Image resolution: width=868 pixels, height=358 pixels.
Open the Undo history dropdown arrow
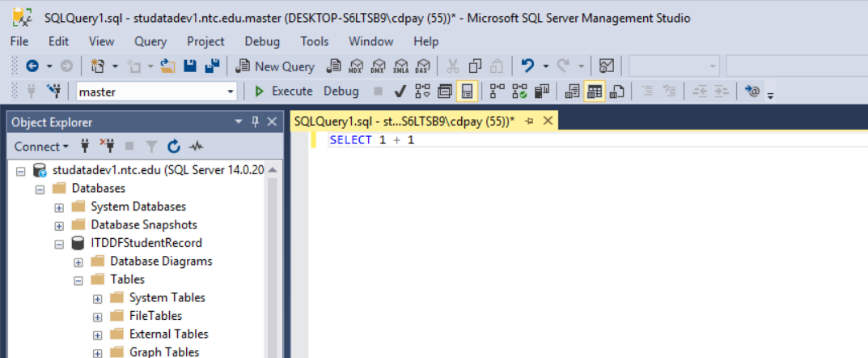tap(545, 66)
